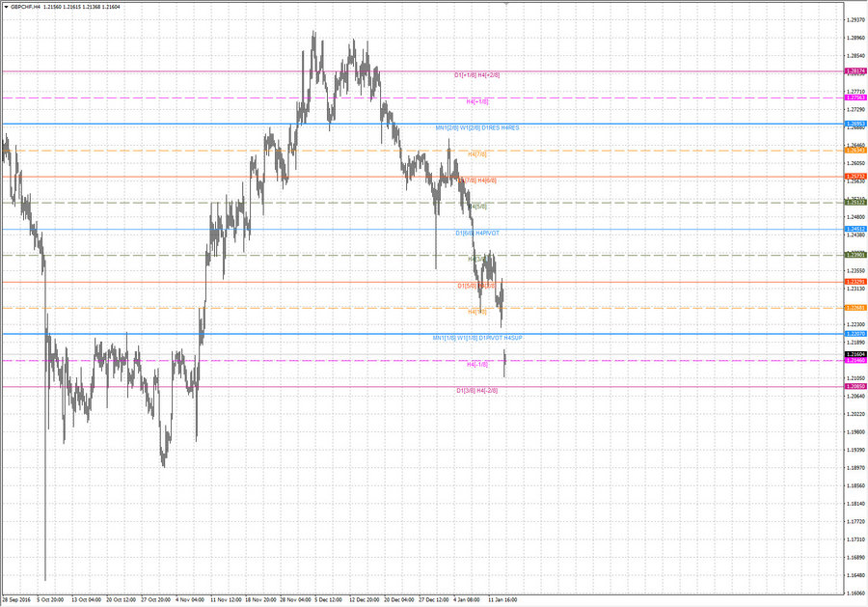The width and height of the screenshot is (868, 607).
Task: Select the 'H4[7/8]' orange line label
Action: pos(477,154)
